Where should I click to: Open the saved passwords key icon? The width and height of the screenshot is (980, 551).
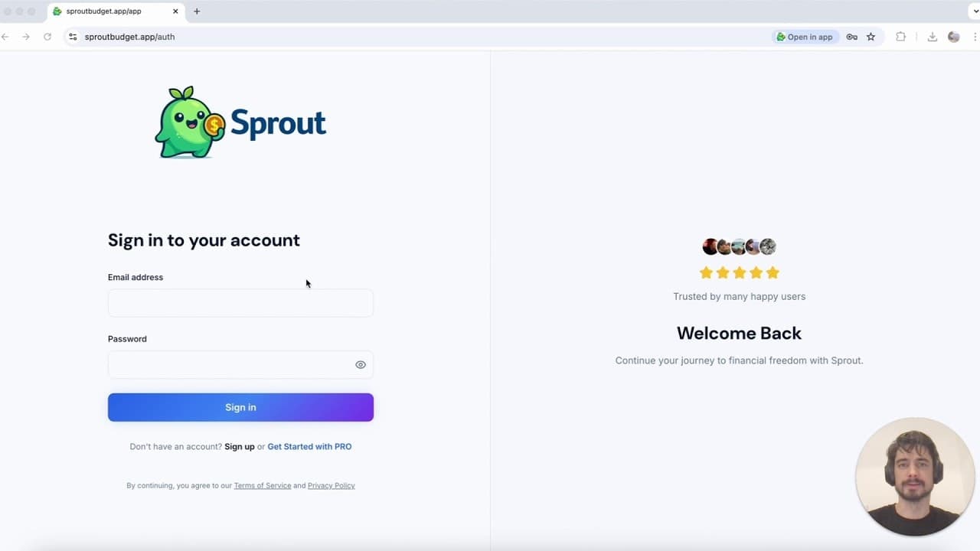click(x=851, y=36)
